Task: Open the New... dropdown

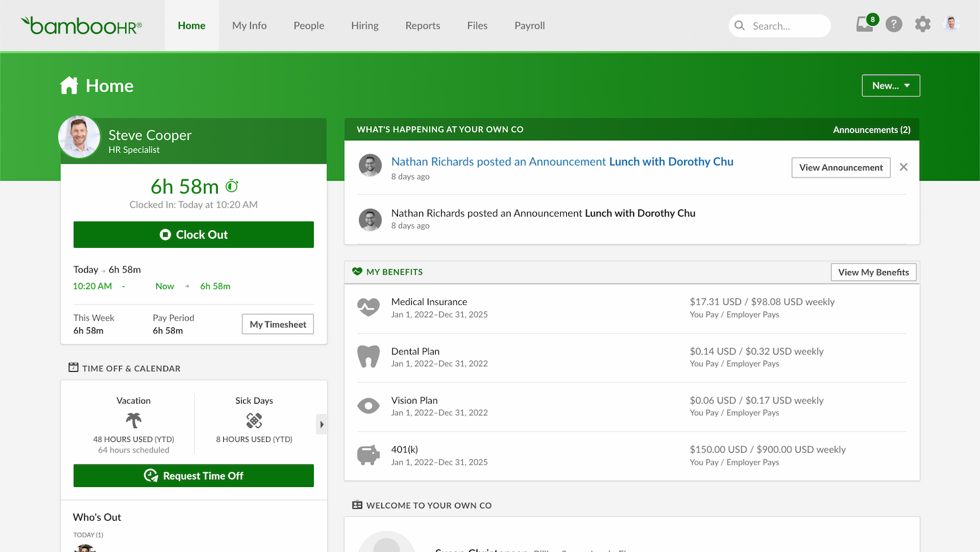Action: (x=891, y=85)
